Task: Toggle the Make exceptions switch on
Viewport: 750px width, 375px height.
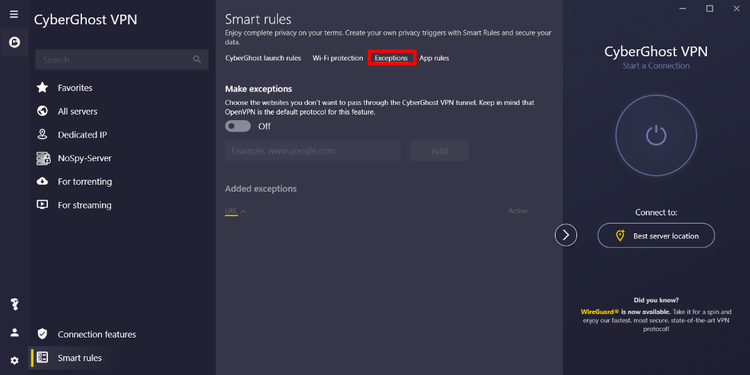Action: (x=238, y=126)
